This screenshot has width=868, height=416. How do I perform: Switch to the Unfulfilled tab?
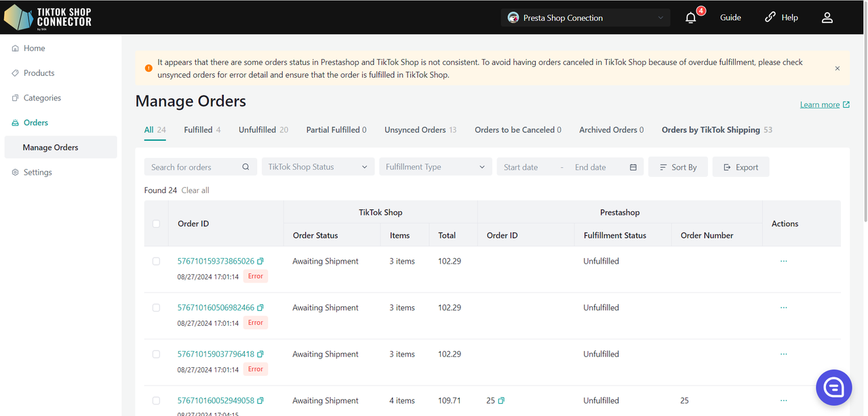point(263,130)
